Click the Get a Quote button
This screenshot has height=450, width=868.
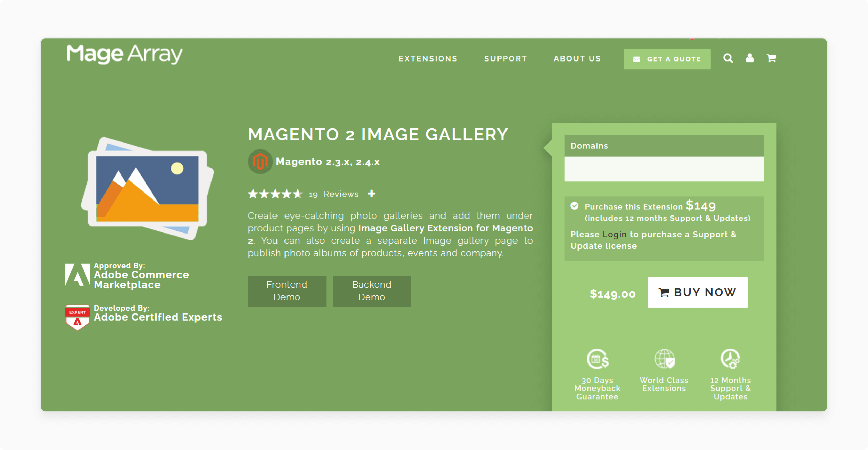667,59
